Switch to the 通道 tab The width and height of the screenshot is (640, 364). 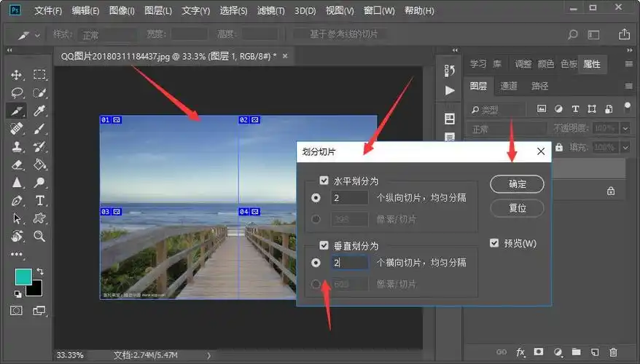(509, 86)
